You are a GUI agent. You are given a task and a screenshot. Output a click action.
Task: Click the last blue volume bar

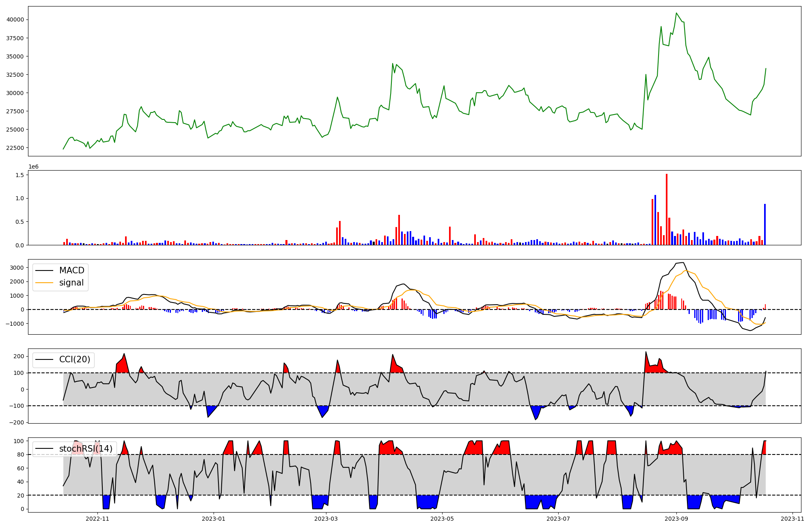pyautogui.click(x=765, y=224)
